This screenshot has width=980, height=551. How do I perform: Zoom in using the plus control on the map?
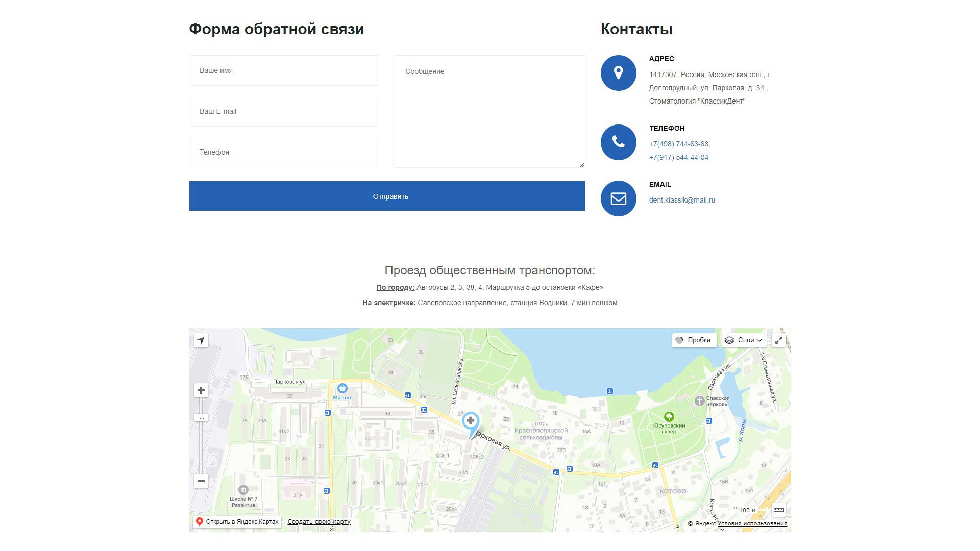click(201, 390)
